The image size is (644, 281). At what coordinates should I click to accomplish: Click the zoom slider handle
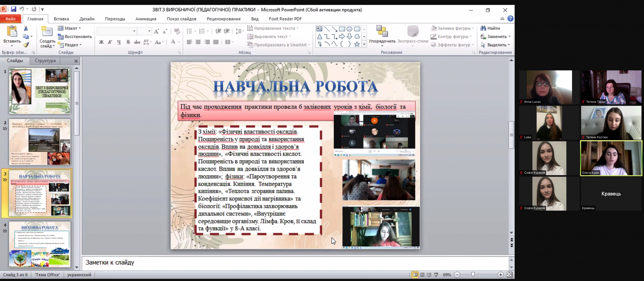(473, 275)
